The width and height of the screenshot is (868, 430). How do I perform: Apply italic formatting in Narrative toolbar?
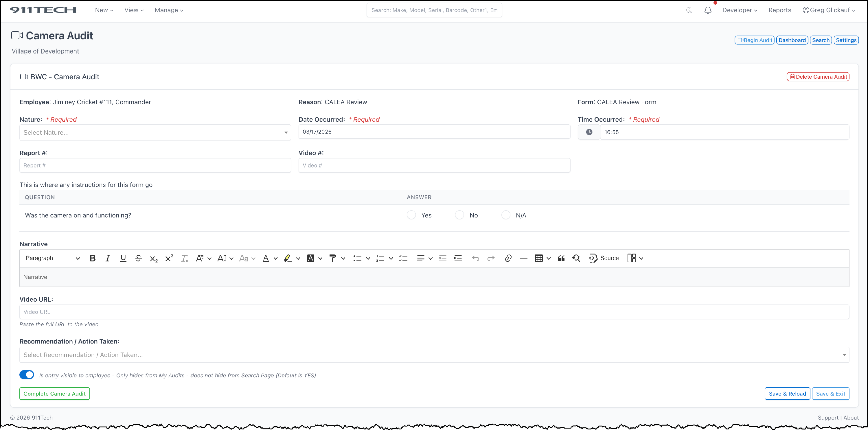(x=108, y=258)
